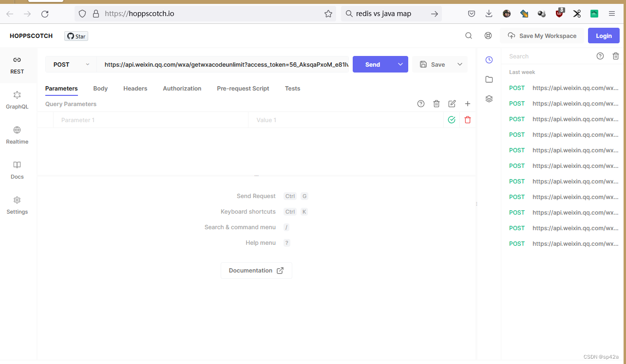Image resolution: width=626 pixels, height=364 pixels.
Task: Open the first POST history entry
Action: [x=564, y=88]
